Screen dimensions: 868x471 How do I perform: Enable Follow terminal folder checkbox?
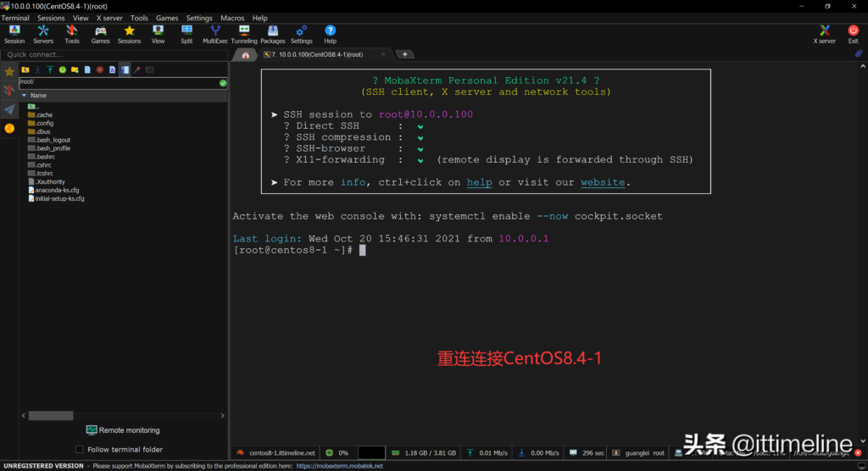point(80,450)
